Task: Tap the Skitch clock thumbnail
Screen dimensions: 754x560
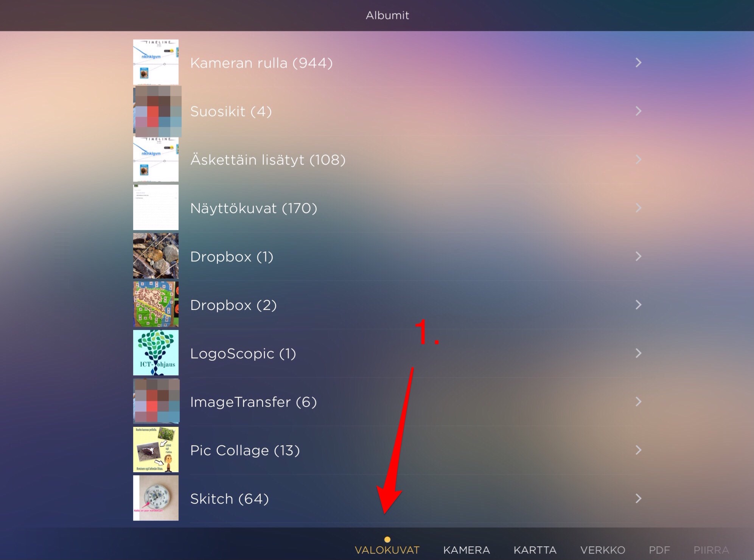Action: coord(155,498)
